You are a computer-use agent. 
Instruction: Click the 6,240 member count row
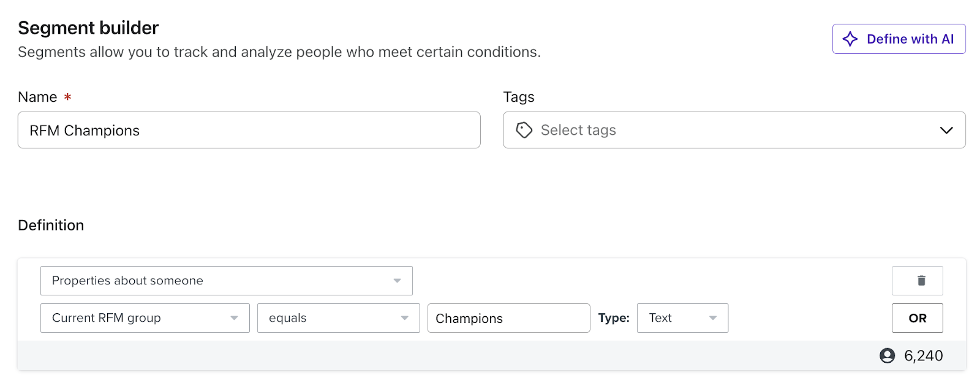(923, 355)
